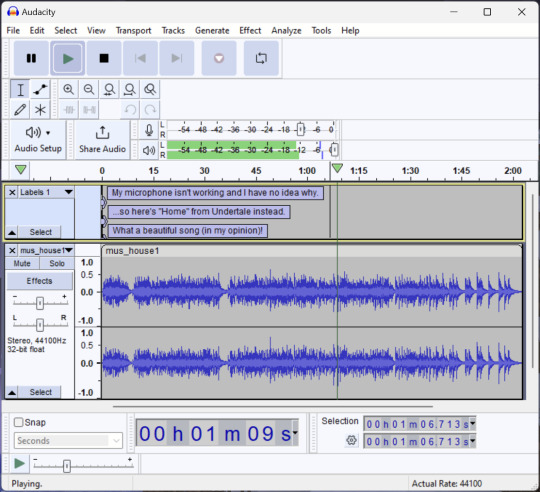Click Select on the Labels 1 track
This screenshot has width=540, height=492.
click(x=40, y=232)
